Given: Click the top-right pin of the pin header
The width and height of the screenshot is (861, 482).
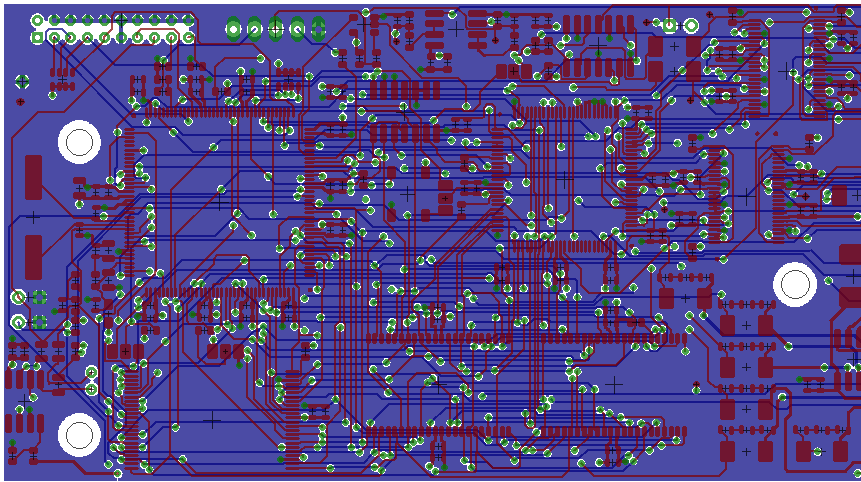Looking at the screenshot, I should [x=187, y=21].
